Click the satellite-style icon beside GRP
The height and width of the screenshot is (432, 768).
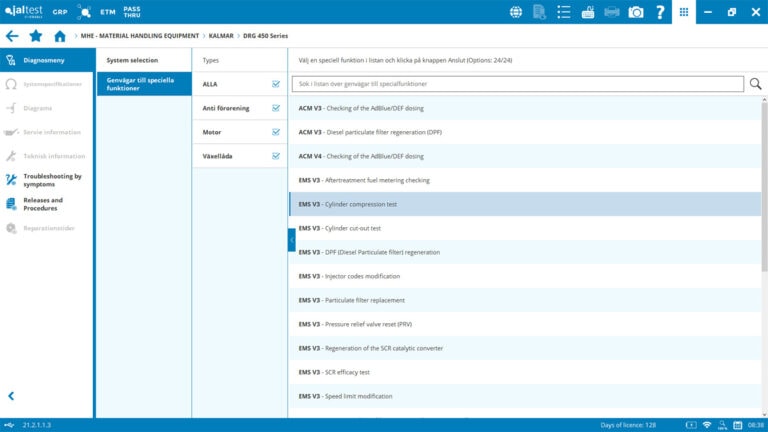pos(84,12)
